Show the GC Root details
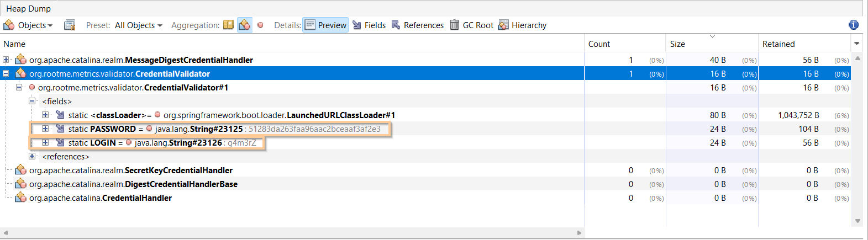Viewport: 868px width, 240px height. pyautogui.click(x=471, y=25)
